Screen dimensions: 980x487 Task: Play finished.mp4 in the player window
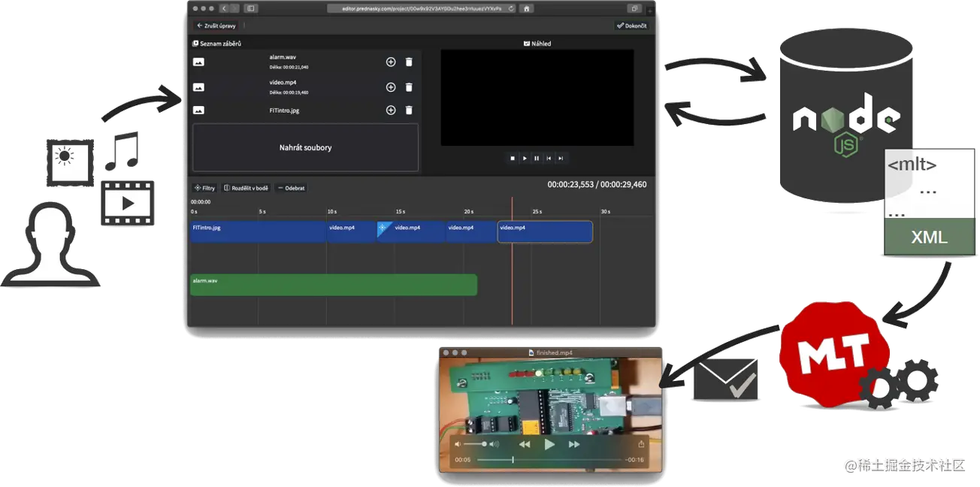(x=549, y=444)
